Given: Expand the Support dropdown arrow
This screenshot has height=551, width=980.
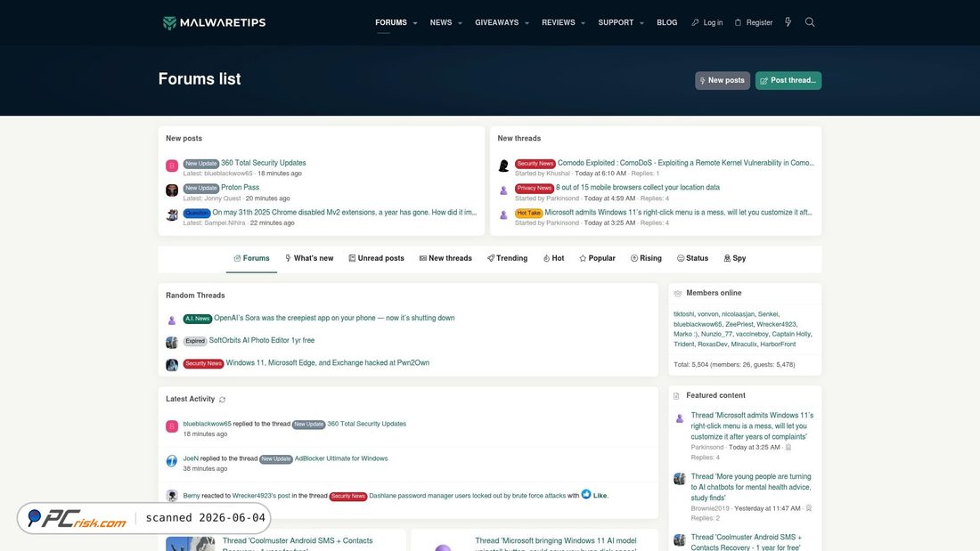Looking at the screenshot, I should point(641,23).
